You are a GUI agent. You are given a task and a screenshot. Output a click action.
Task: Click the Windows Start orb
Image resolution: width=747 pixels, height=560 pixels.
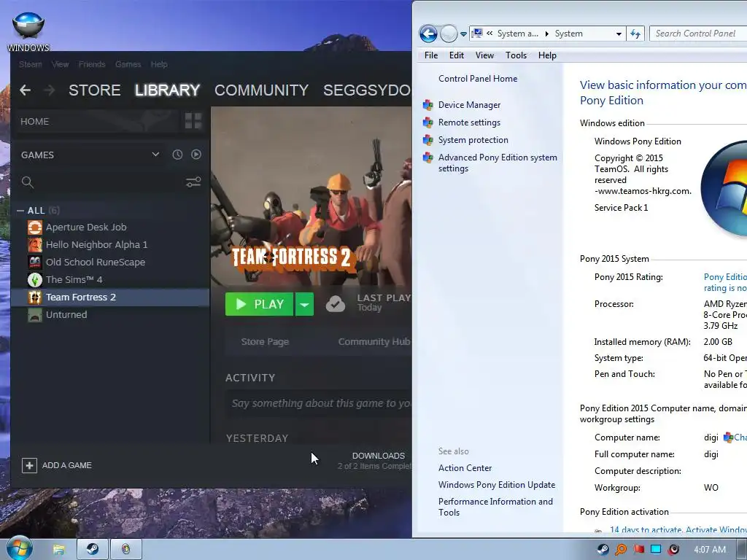[x=19, y=548]
